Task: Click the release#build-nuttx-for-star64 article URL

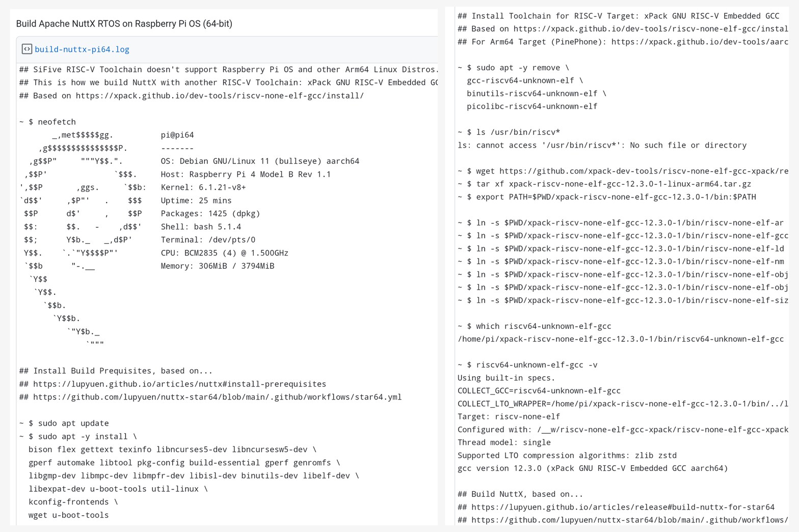Action: click(x=623, y=507)
